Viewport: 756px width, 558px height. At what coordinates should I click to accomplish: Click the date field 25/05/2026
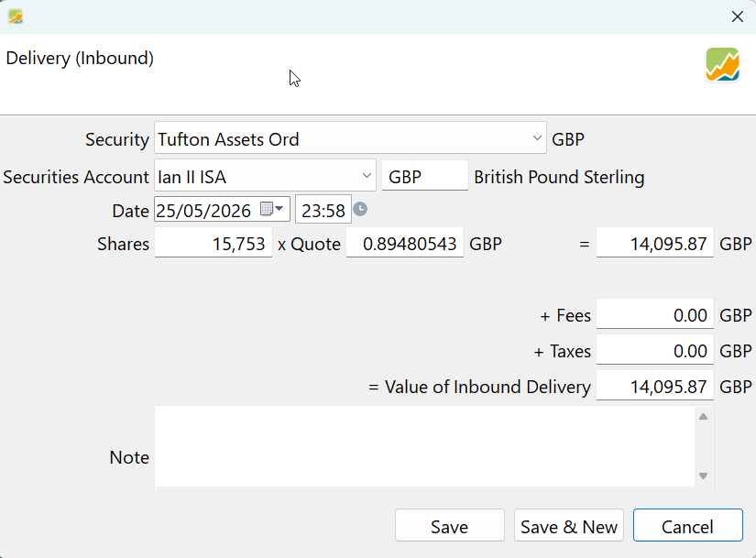coord(222,209)
